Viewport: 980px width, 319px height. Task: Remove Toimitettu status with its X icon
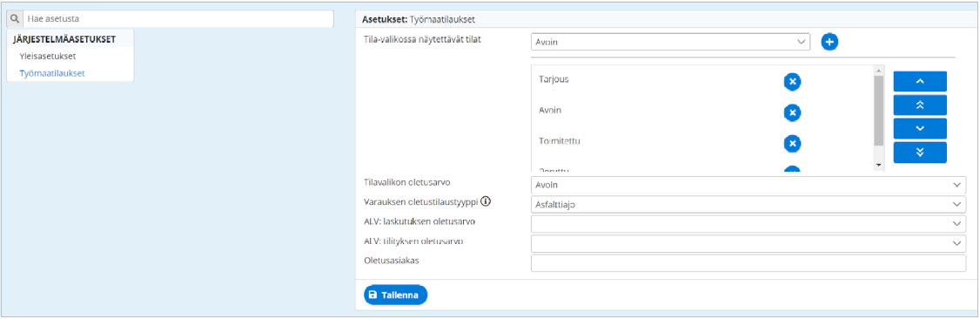point(792,144)
